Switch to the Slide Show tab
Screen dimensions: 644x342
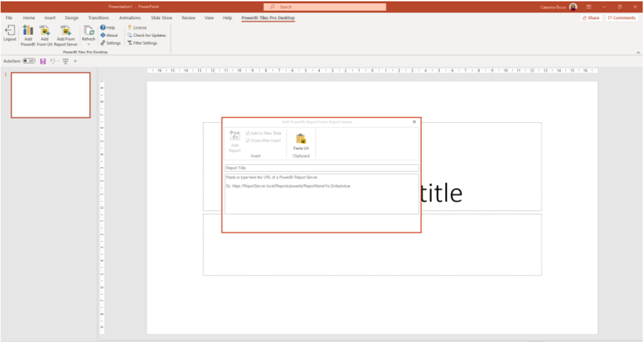click(x=161, y=18)
